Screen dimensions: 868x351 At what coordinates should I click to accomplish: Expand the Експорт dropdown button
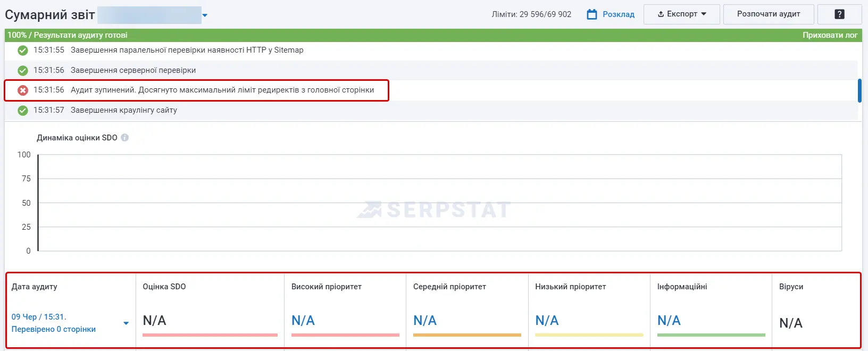pos(682,14)
